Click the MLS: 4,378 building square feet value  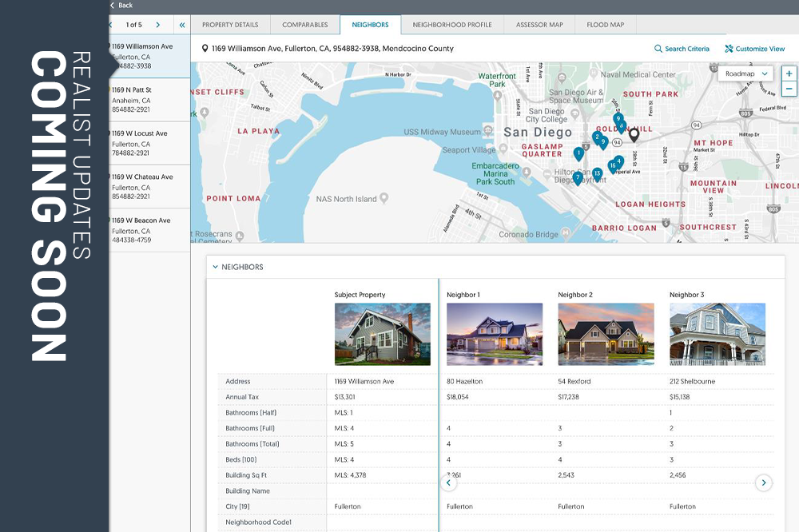pos(351,475)
